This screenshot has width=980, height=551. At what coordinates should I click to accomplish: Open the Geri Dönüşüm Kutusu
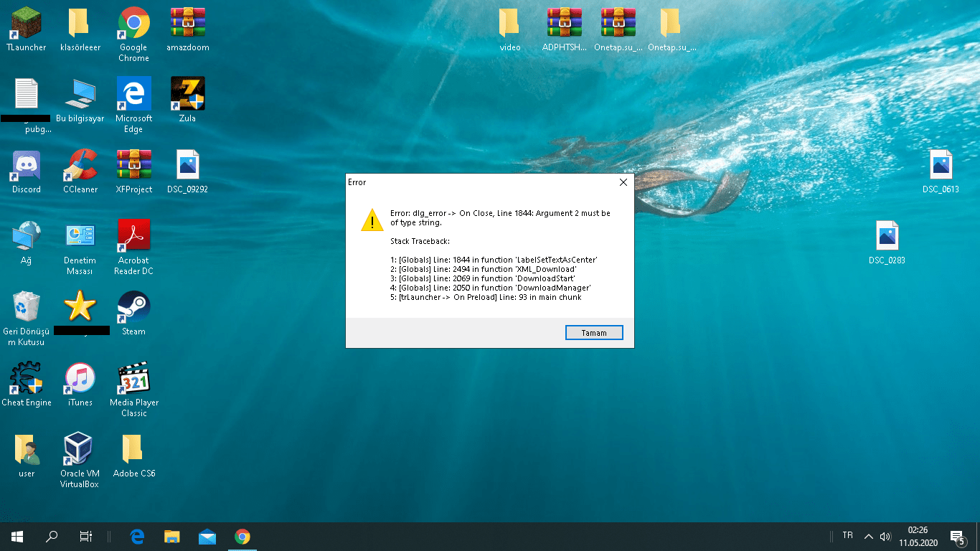point(26,319)
